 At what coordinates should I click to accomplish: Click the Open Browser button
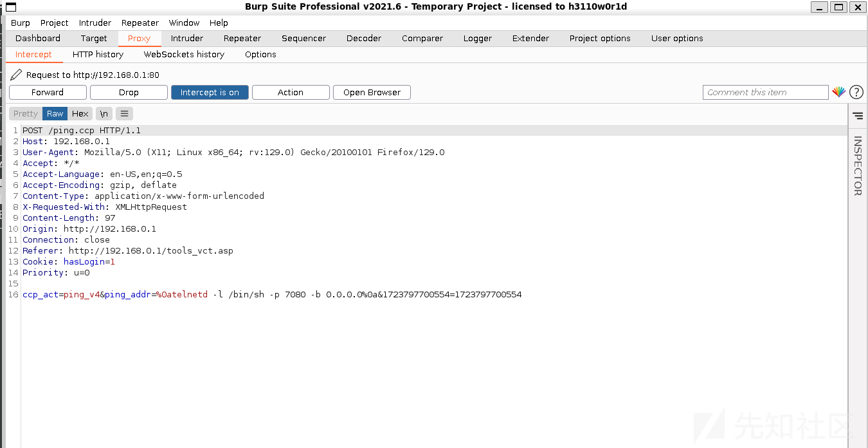tap(372, 92)
